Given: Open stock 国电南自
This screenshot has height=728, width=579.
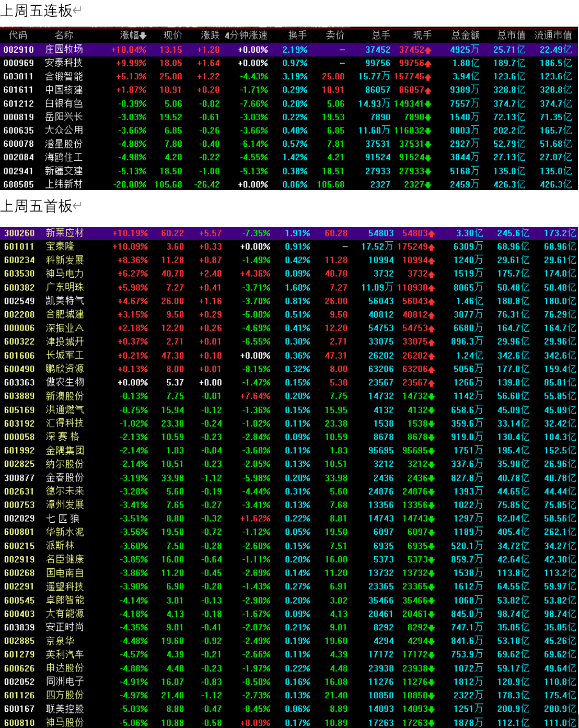Looking at the screenshot, I should click(65, 573).
